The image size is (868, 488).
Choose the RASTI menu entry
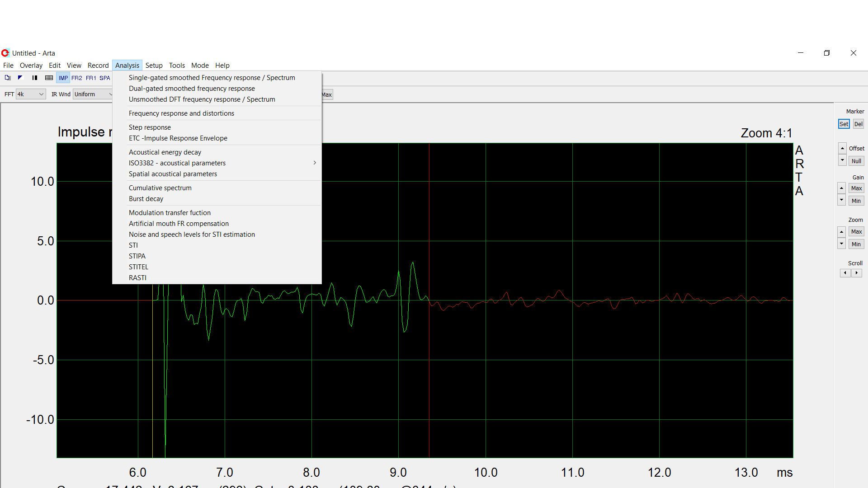coord(217,278)
